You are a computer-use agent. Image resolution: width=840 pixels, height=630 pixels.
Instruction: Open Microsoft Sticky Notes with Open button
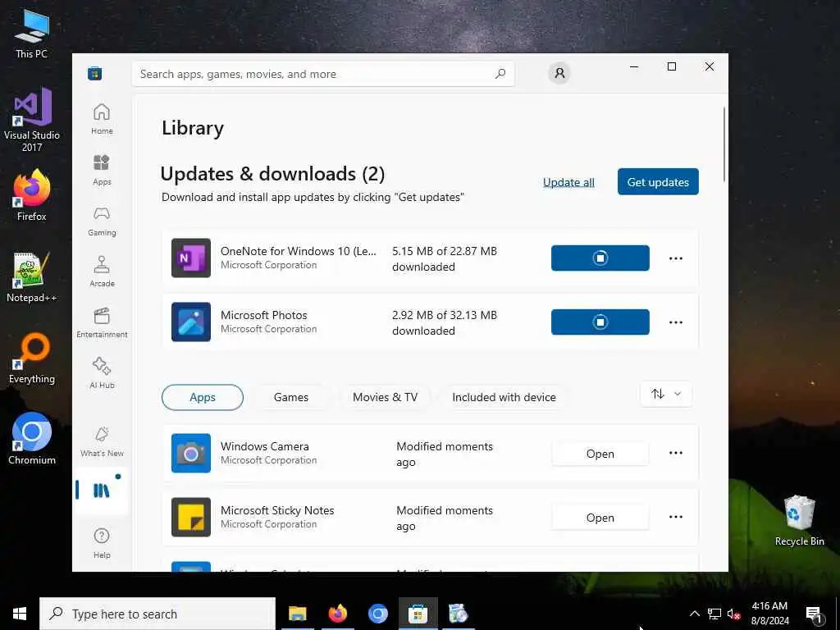(x=600, y=518)
